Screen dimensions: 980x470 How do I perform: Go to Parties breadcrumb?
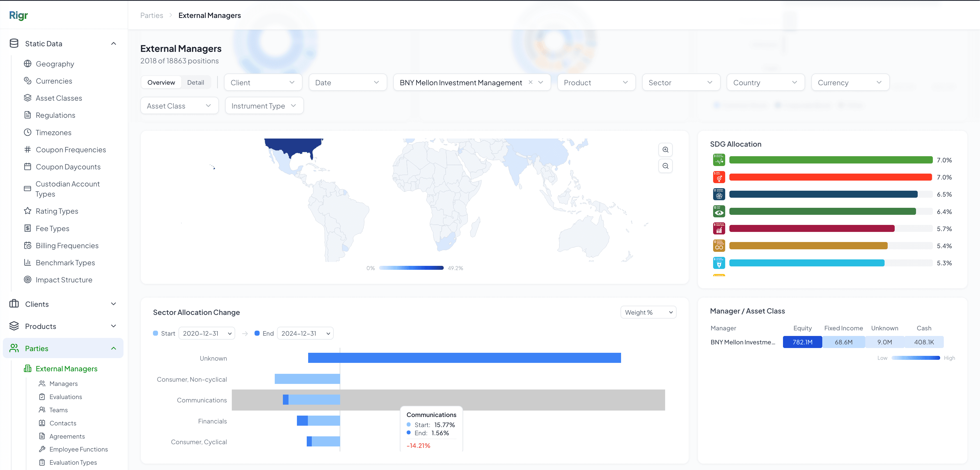(x=152, y=15)
